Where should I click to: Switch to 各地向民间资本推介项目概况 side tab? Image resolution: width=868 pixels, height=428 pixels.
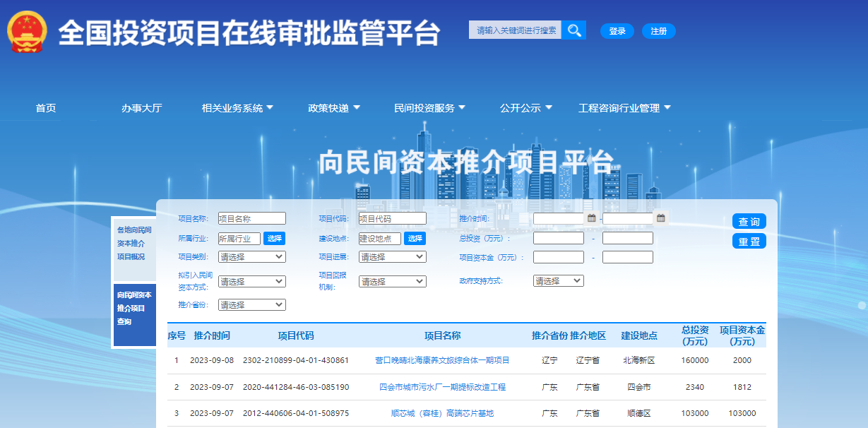coord(134,244)
